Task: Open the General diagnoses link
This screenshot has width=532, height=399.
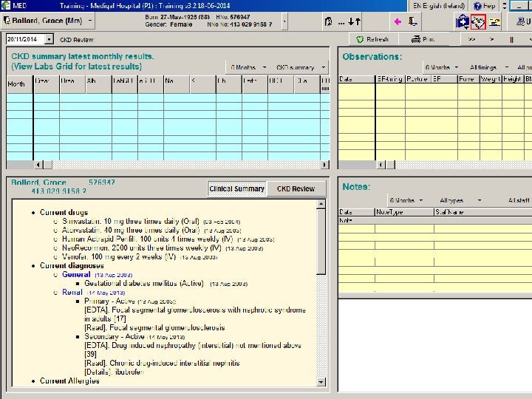Action: click(76, 274)
